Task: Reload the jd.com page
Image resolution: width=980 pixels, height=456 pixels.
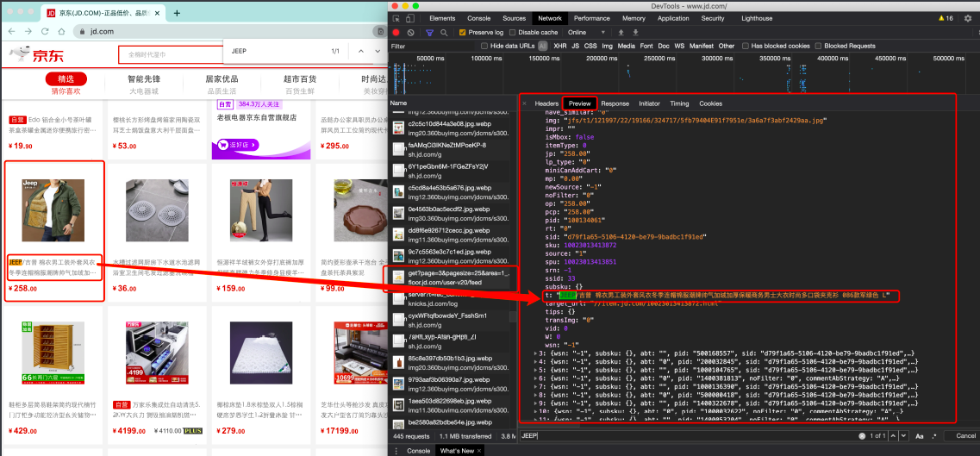Action: 45,31
